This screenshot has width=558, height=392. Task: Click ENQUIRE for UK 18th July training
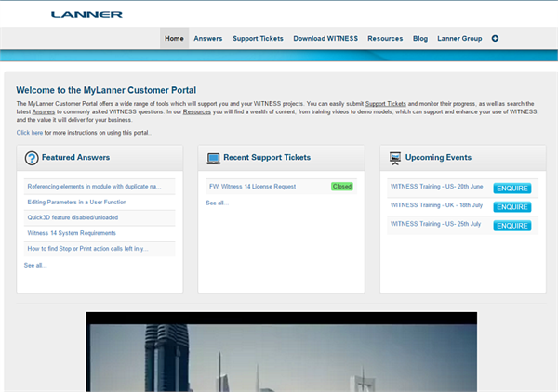pyautogui.click(x=512, y=207)
